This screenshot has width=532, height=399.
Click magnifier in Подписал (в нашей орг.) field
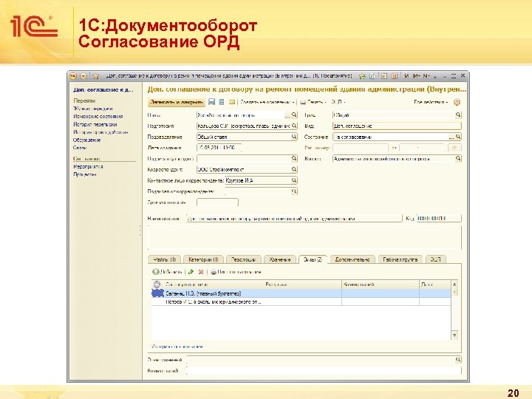[294, 158]
